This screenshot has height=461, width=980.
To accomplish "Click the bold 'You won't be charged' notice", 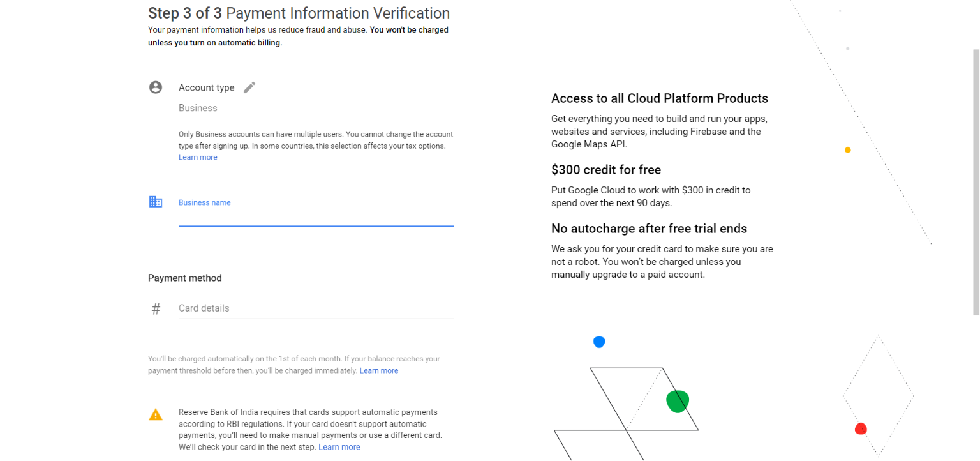I will point(298,36).
